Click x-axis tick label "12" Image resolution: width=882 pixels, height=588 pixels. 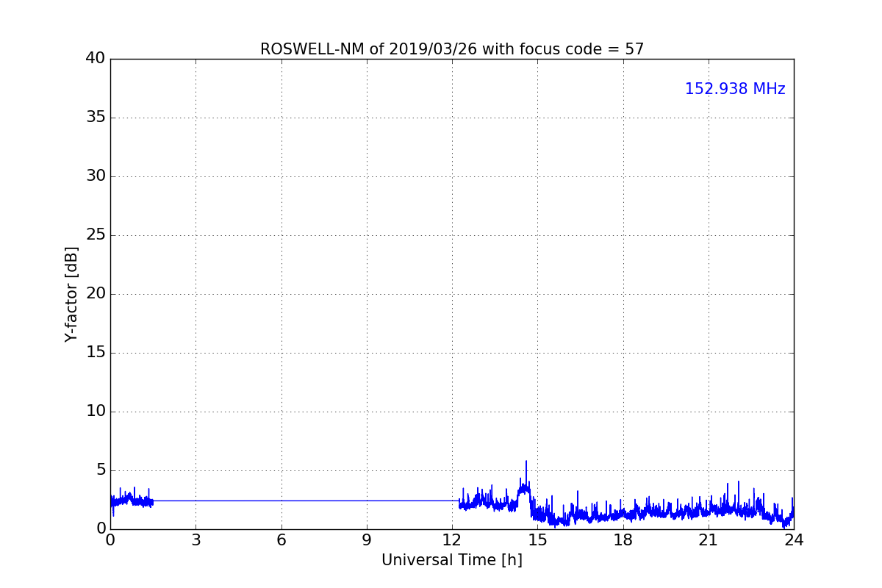452,540
